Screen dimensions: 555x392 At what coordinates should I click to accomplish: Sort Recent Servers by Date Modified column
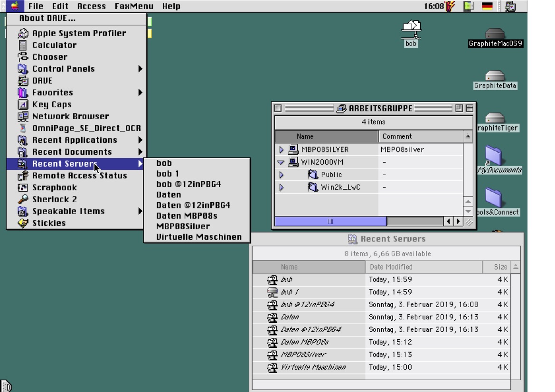pyautogui.click(x=423, y=267)
